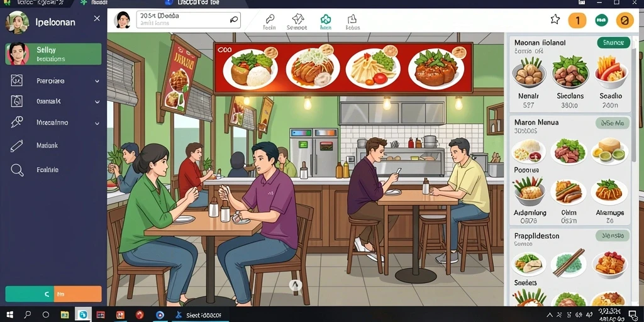The height and width of the screenshot is (322, 644).
Task: Click the fourth plate on red menu banner
Action: [x=436, y=68]
